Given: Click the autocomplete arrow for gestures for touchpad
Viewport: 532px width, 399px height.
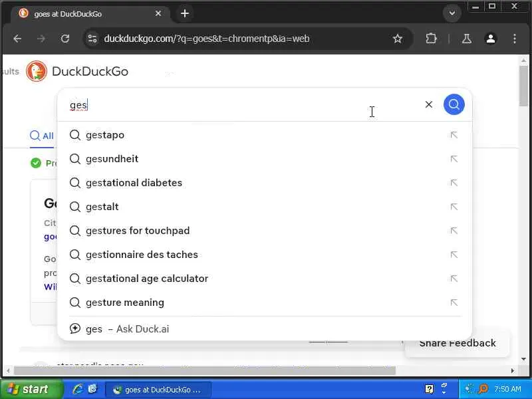Looking at the screenshot, I should [x=454, y=231].
